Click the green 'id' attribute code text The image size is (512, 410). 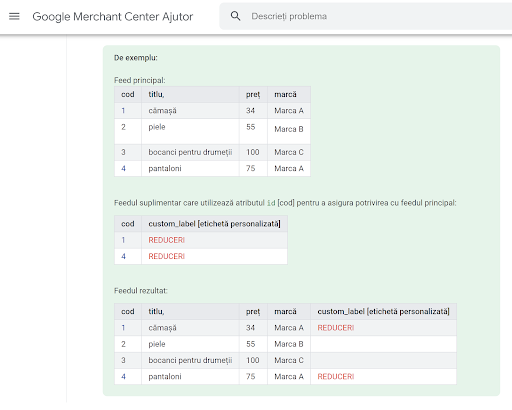tap(271, 203)
